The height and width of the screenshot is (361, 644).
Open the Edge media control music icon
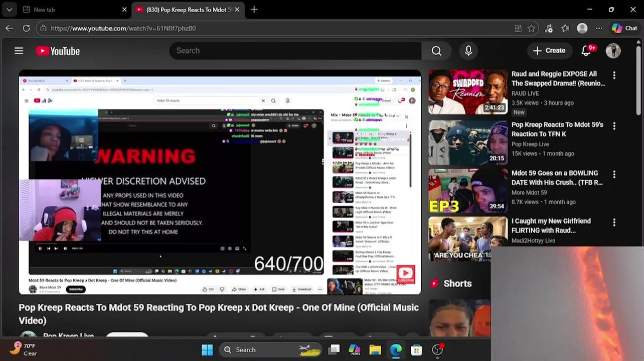pos(549,28)
